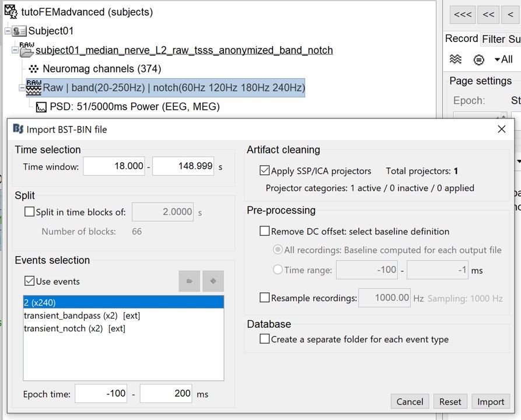Viewport: 521px width, 420px height.
Task: Click the Epoch time start field
Action: point(102,394)
